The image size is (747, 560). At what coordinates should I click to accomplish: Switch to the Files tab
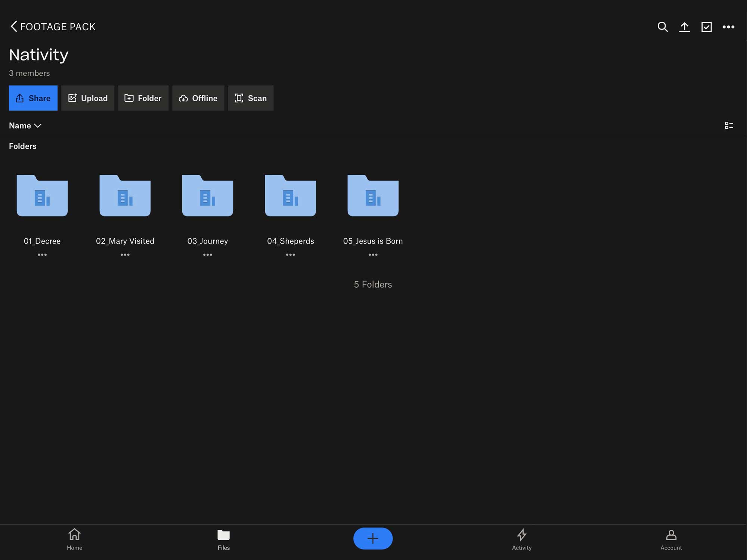coord(224,539)
